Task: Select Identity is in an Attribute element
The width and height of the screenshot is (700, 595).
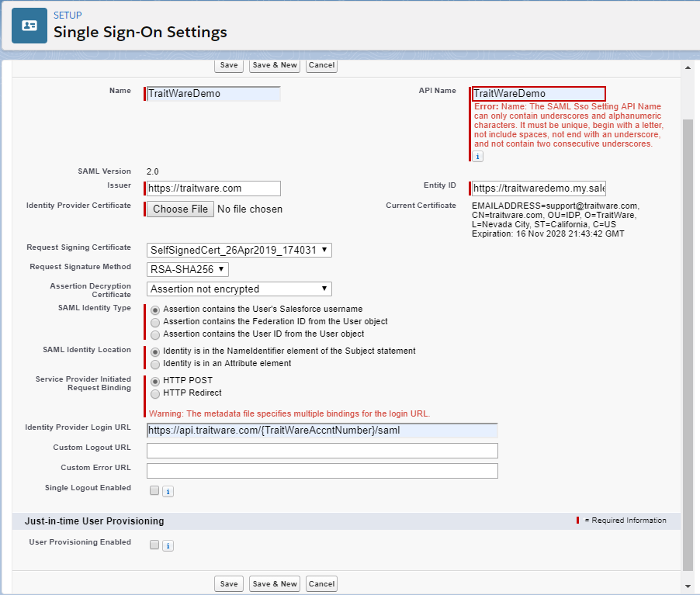Action: coord(155,365)
